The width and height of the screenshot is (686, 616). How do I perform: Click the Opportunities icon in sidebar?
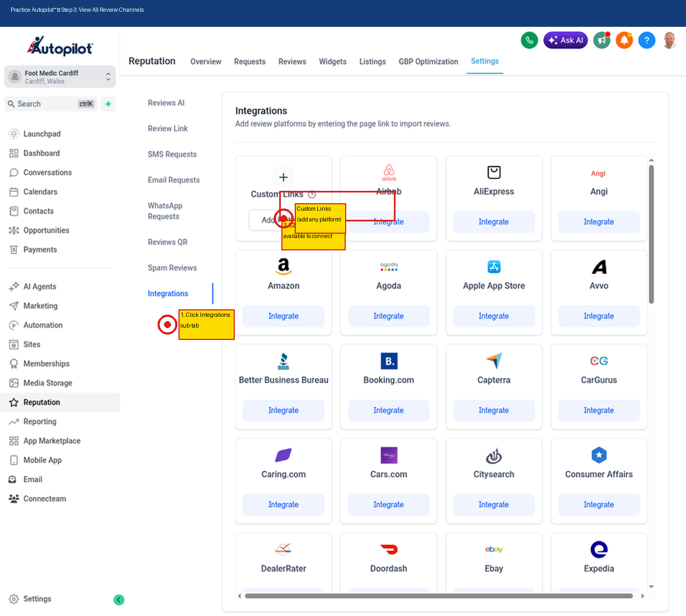(14, 231)
